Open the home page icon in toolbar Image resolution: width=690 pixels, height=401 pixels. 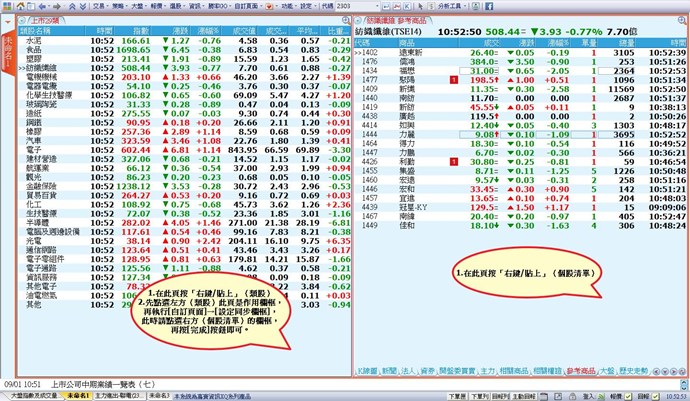point(20,6)
